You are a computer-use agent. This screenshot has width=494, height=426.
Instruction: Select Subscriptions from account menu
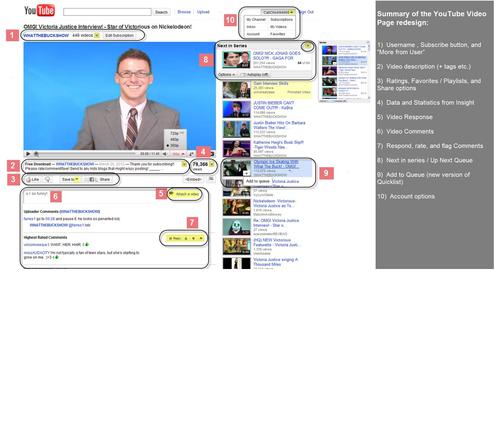(281, 20)
